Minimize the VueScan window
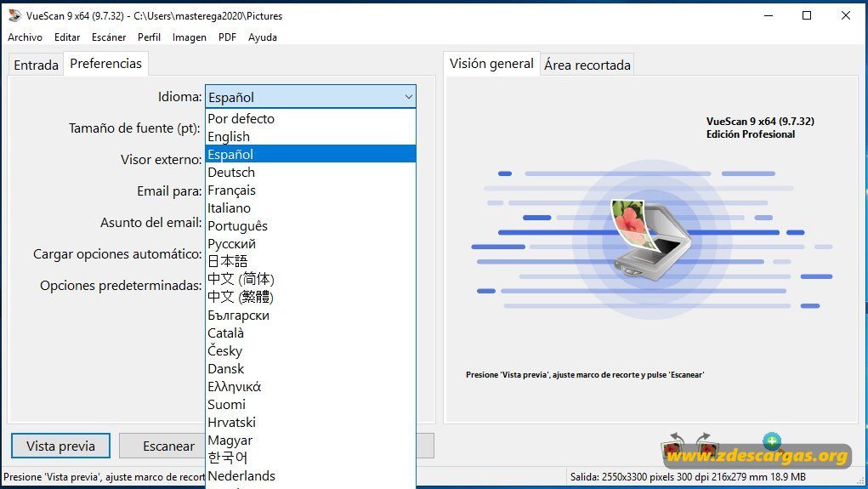Viewport: 868px width, 489px height. pyautogui.click(x=769, y=15)
